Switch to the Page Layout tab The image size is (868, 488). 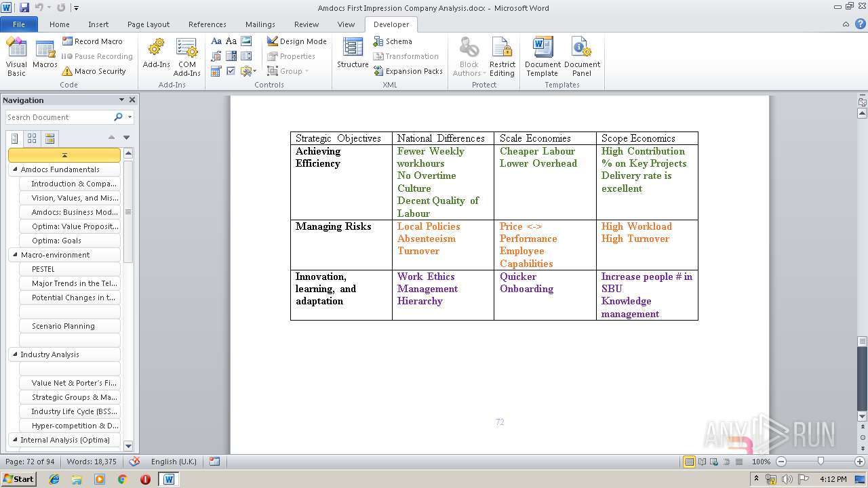pos(149,24)
